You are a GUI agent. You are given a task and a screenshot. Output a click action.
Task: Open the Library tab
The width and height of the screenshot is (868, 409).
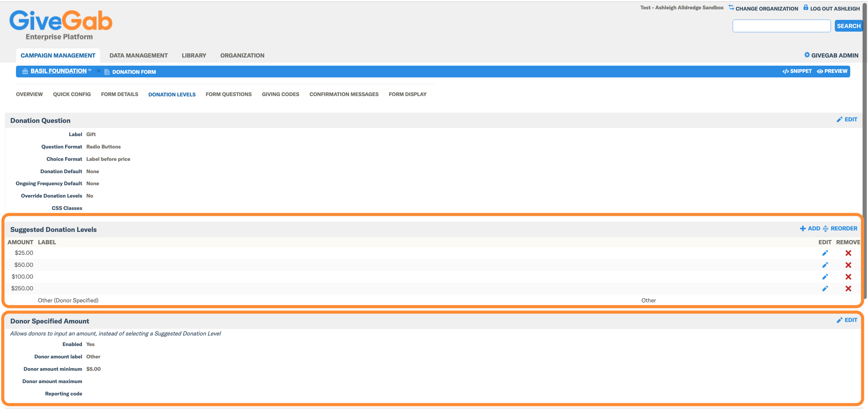194,55
